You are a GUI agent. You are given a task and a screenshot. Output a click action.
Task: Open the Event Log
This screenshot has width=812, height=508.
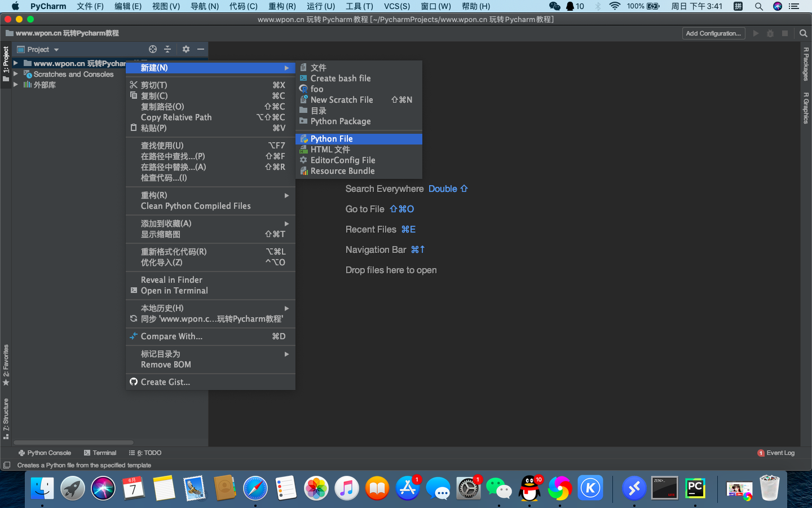tap(776, 453)
